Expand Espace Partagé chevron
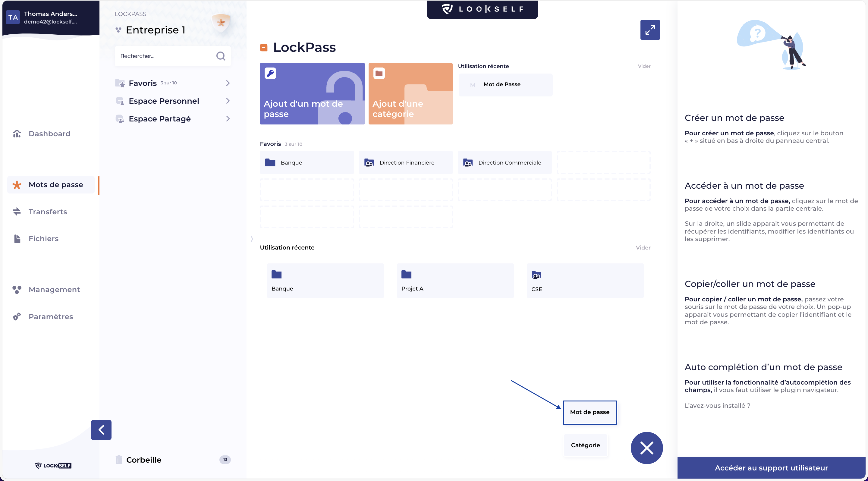This screenshot has width=868, height=481. [228, 118]
